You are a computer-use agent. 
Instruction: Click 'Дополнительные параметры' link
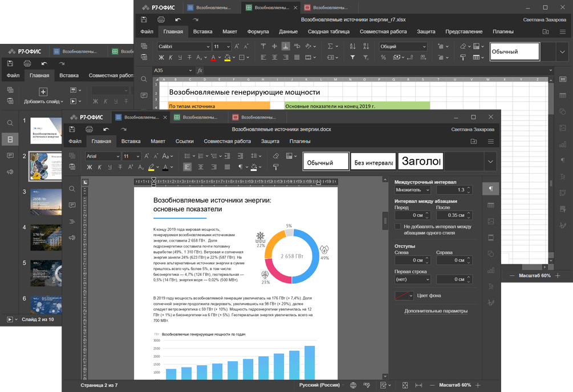pyautogui.click(x=436, y=311)
